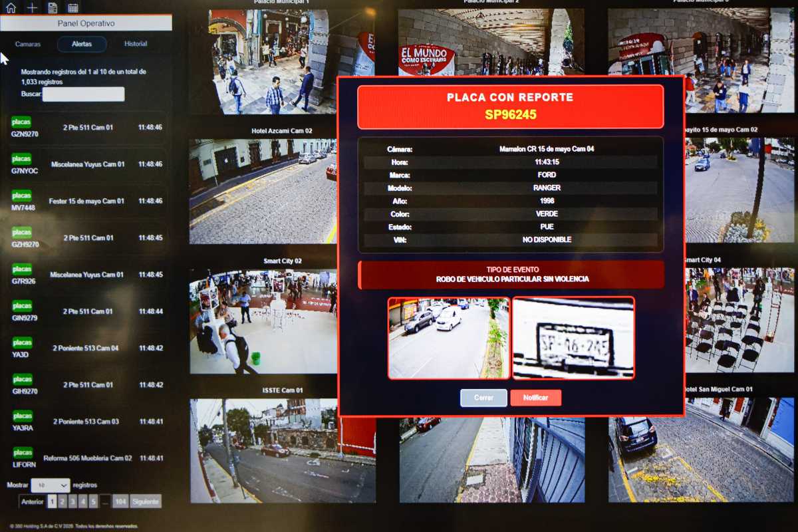This screenshot has width=798, height=532.
Task: Jump to last page 104 of alerts
Action: [x=120, y=501]
